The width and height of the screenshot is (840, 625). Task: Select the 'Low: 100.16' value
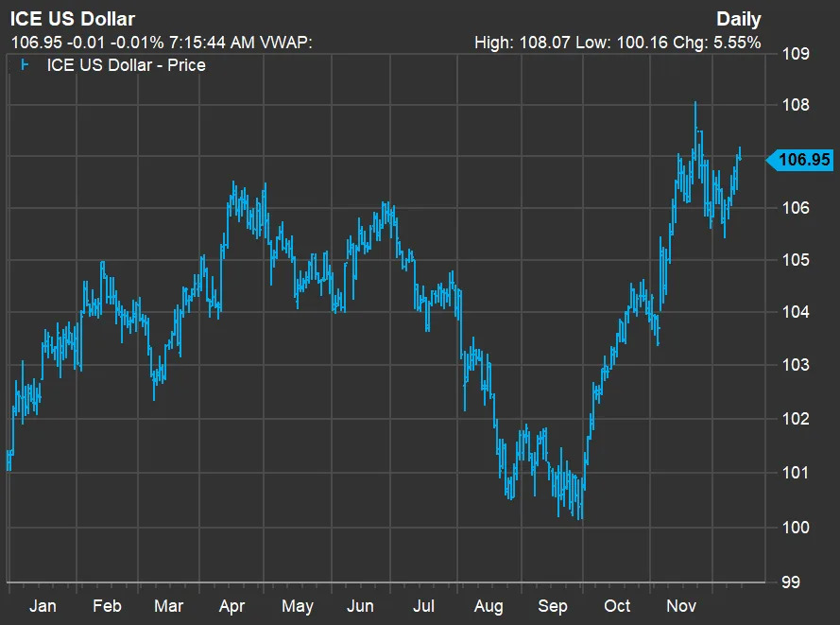[x=622, y=43]
